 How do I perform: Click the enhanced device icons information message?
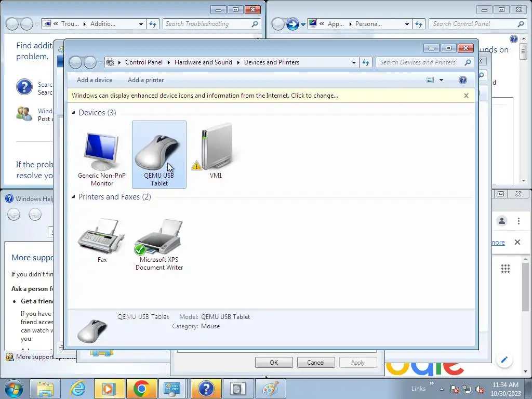205,96
